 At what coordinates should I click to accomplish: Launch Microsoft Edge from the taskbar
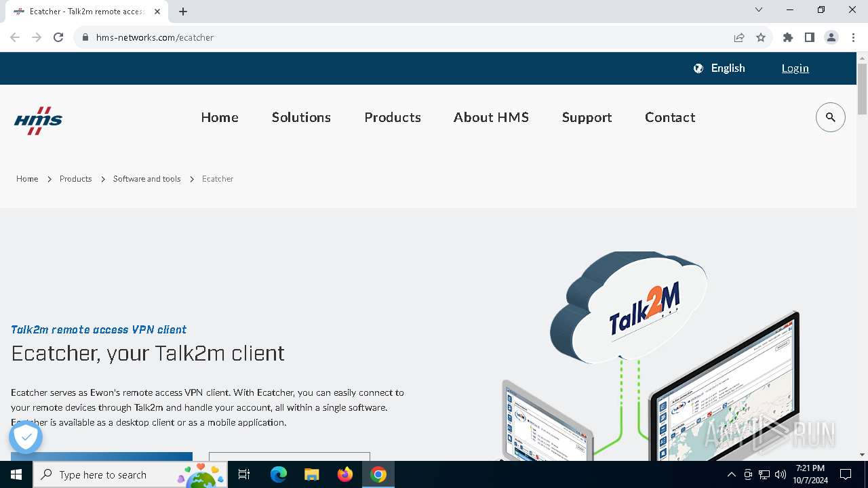279,474
